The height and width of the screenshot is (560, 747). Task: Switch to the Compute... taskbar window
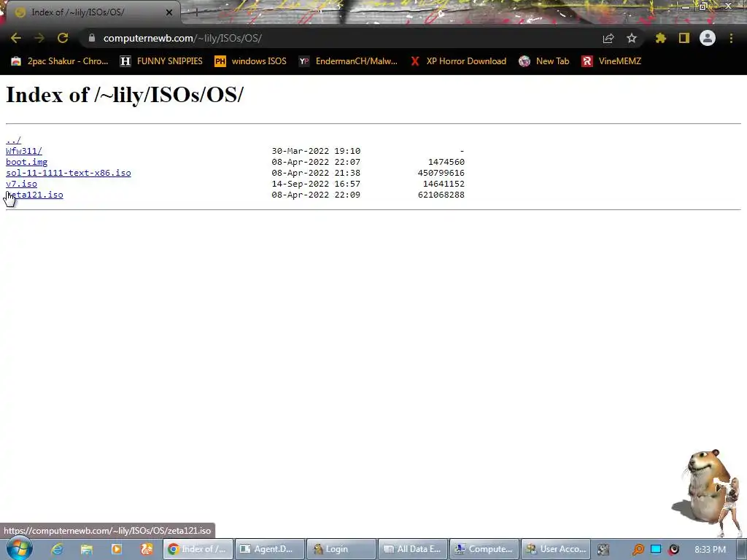click(484, 549)
